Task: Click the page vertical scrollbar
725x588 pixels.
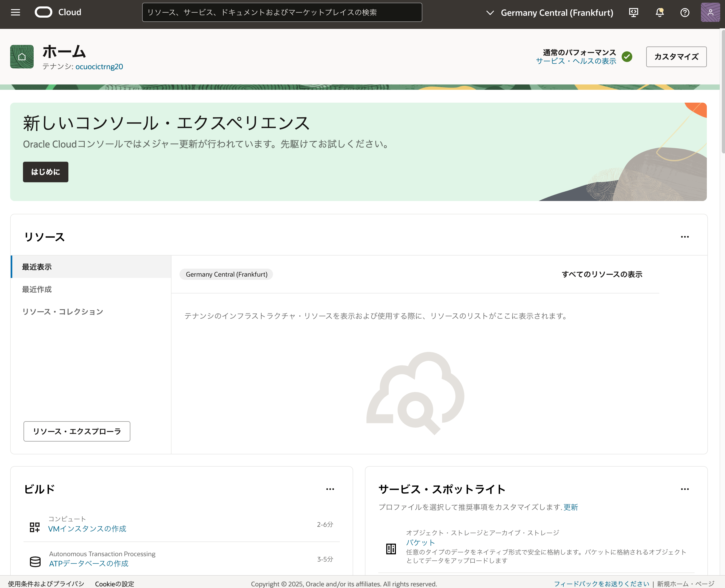Action: [x=723, y=91]
